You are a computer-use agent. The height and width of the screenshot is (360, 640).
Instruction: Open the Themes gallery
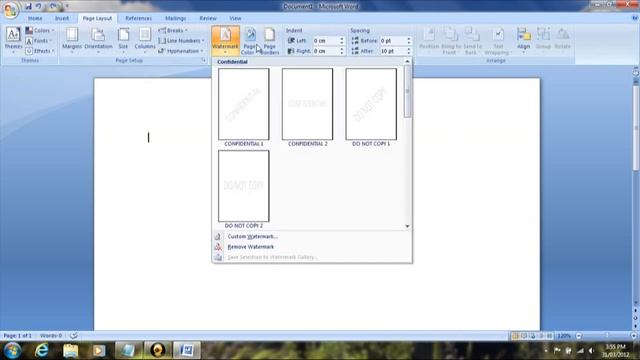[x=13, y=40]
